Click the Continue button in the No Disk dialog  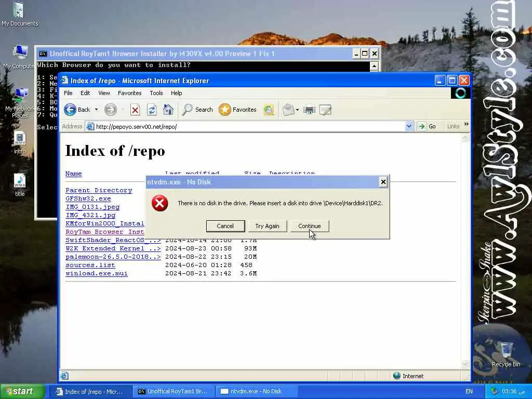coord(310,226)
